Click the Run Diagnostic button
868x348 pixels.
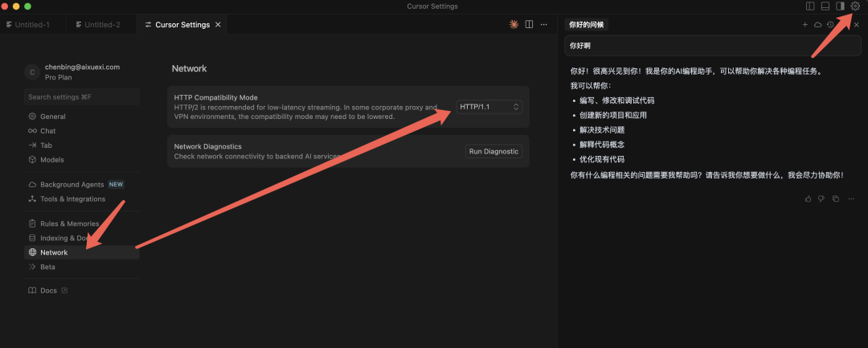pos(493,152)
